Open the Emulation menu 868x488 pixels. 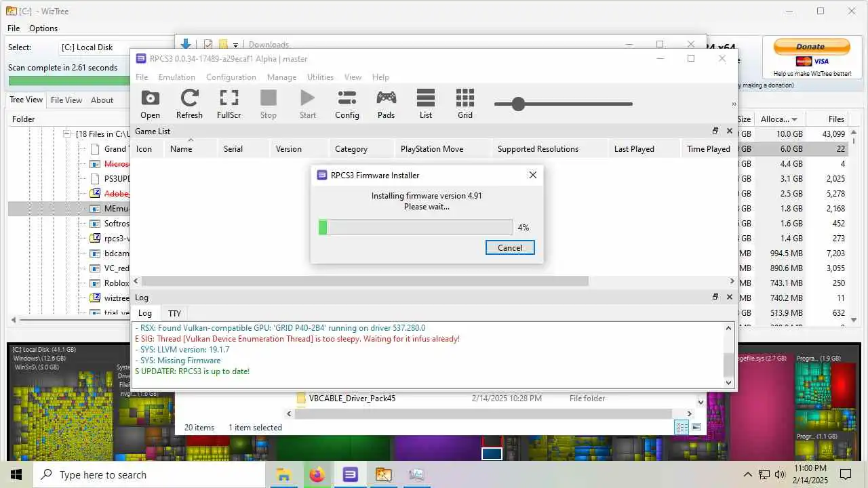177,77
